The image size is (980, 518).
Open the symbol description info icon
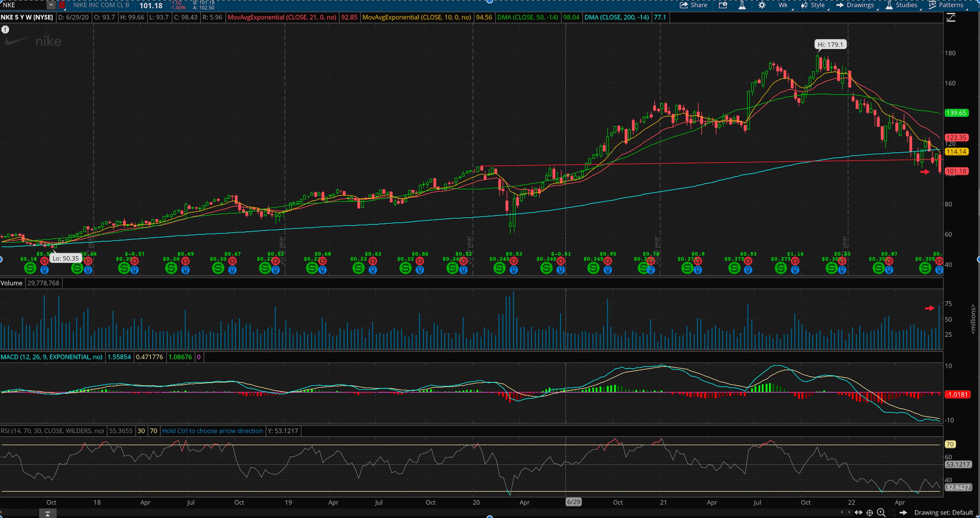point(723,5)
